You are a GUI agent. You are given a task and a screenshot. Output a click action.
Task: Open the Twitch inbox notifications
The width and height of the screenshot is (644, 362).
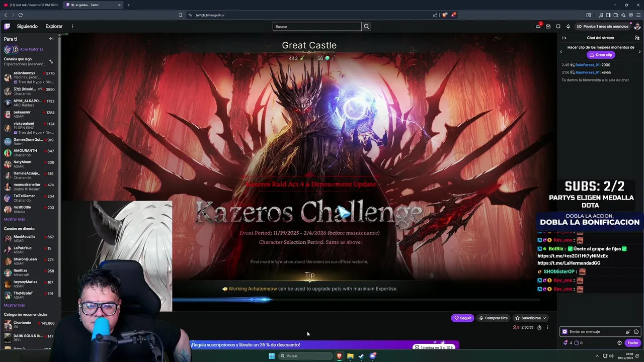click(548, 26)
